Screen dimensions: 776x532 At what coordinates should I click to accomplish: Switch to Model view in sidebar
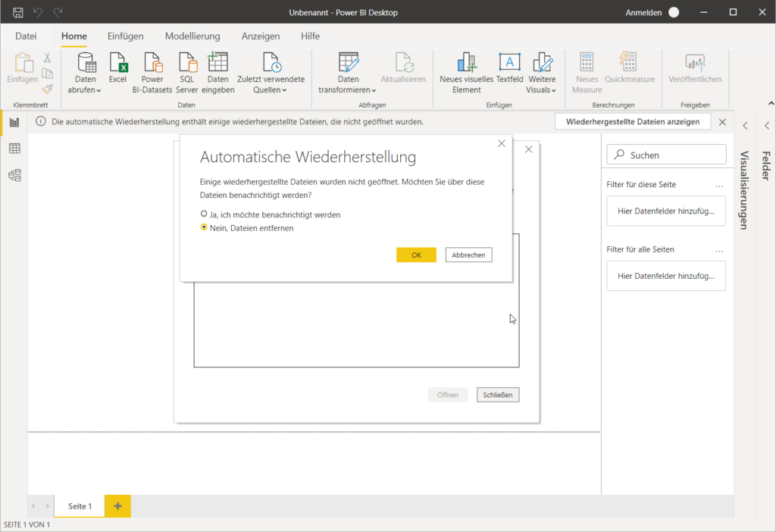15,175
